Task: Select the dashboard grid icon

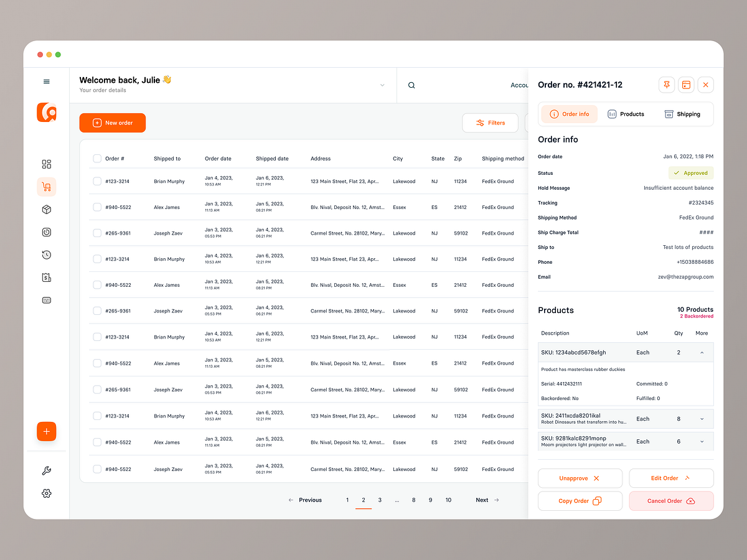Action: click(46, 164)
